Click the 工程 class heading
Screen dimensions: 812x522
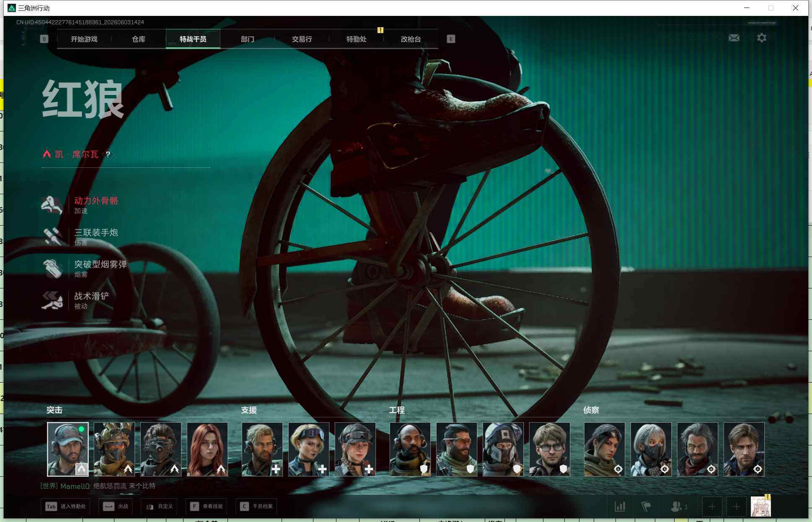point(397,410)
